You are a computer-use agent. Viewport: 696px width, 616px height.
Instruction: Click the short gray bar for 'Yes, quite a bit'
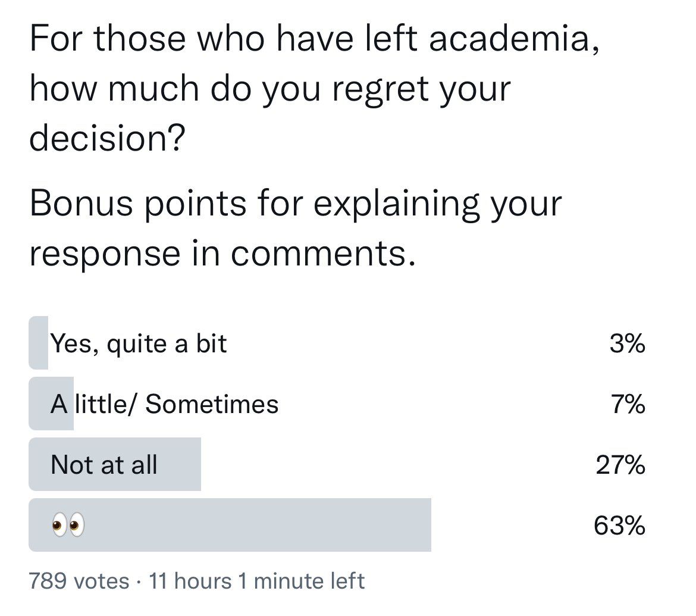[x=39, y=343]
